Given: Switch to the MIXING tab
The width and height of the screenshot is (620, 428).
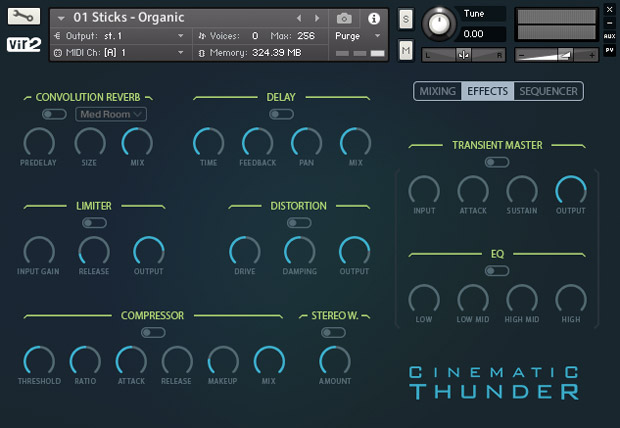Looking at the screenshot, I should [437, 91].
